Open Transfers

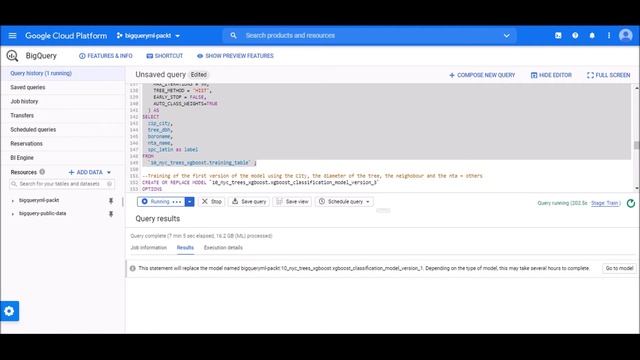(x=63, y=116)
